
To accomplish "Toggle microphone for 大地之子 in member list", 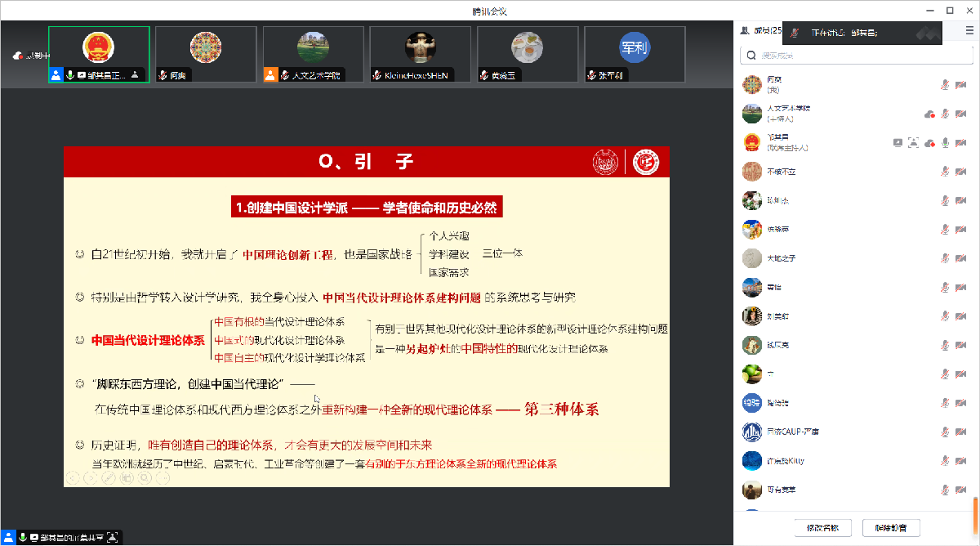I will coord(945,258).
